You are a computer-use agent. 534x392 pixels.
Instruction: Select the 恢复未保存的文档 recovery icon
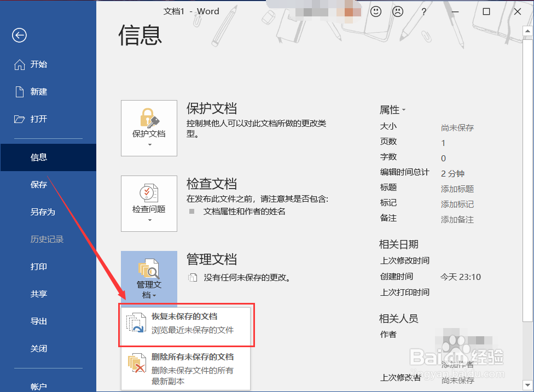[136, 322]
